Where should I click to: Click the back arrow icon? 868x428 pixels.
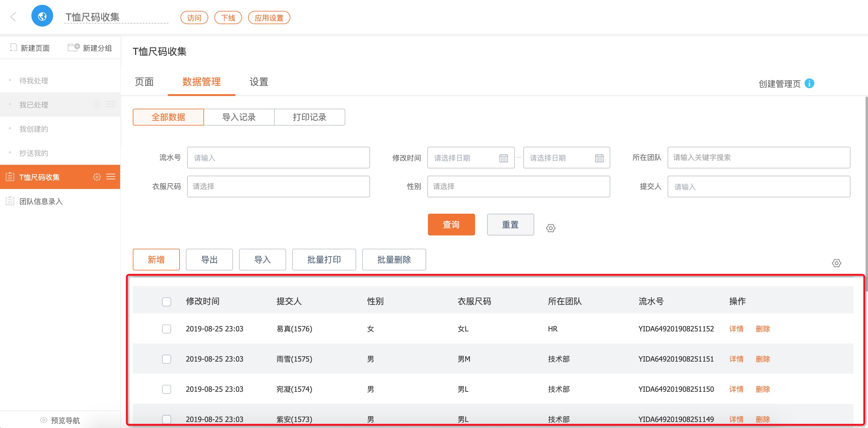[x=14, y=17]
